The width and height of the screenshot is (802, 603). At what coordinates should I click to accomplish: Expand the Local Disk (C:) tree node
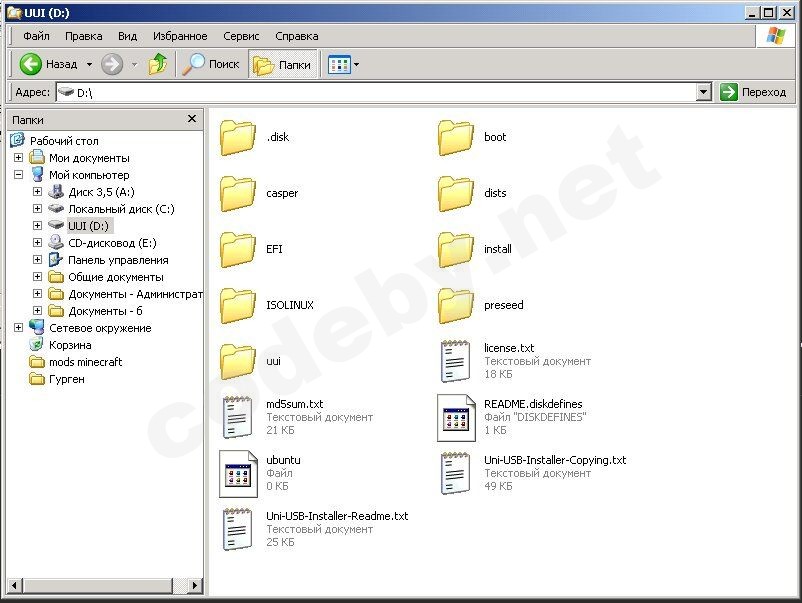(x=37, y=209)
